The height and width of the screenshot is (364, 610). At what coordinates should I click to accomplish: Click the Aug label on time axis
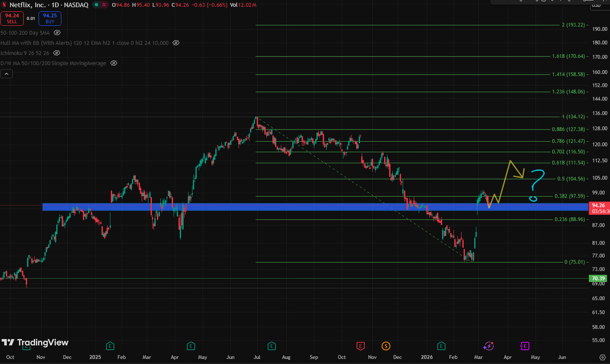(285, 357)
